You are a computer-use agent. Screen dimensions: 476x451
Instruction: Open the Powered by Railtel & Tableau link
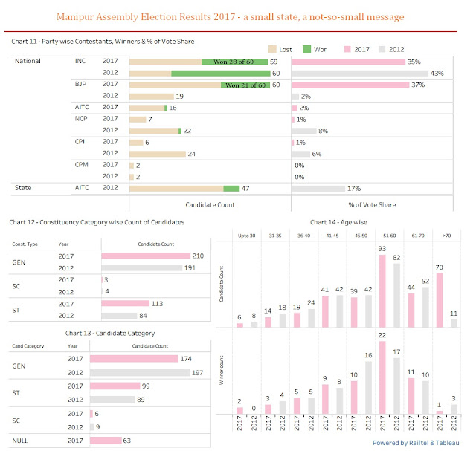[x=416, y=443]
